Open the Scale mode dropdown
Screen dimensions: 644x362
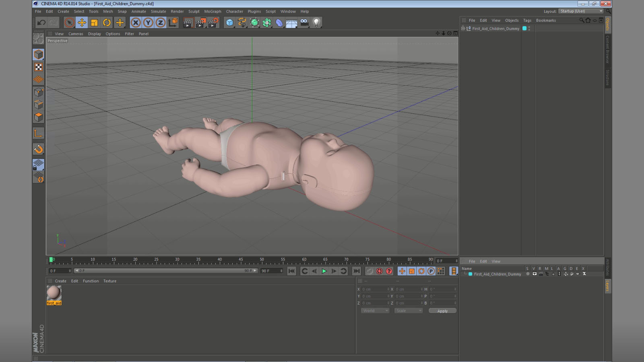click(x=409, y=311)
